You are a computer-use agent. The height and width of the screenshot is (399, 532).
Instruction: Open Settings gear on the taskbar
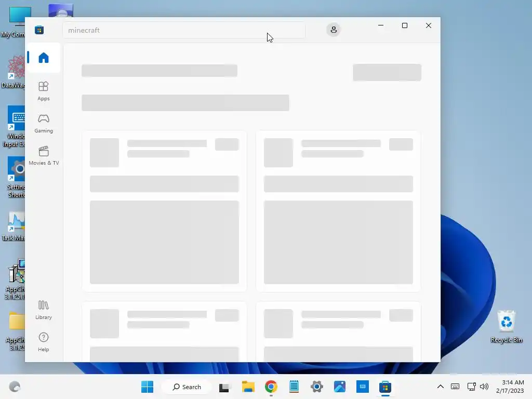316,387
